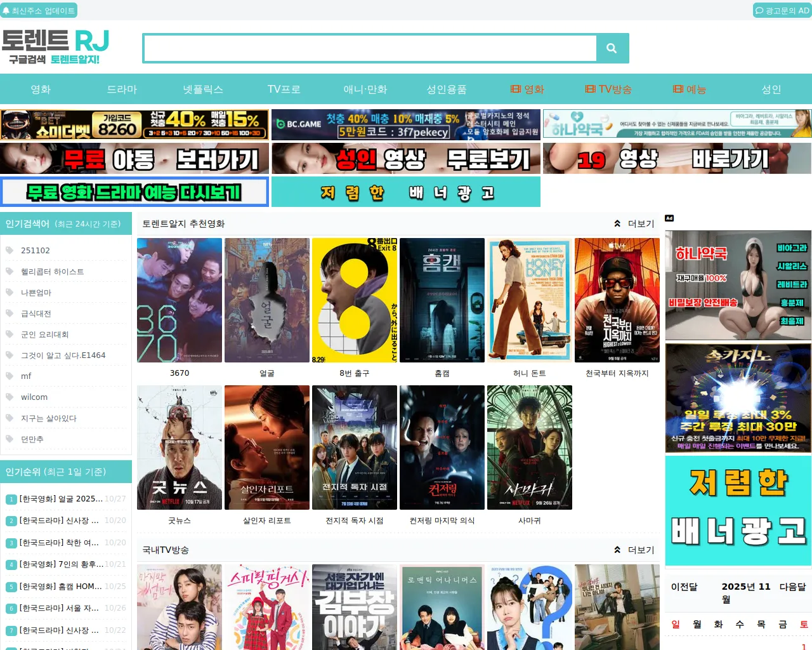
Task: Open the TV프로 menu
Action: pos(284,90)
